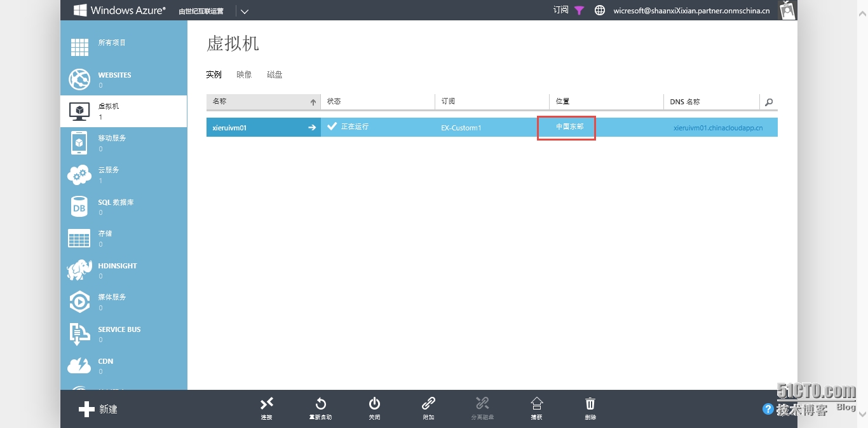Viewport: 868px width, 428px height.
Task: Sort by 名称 column header
Action: click(x=264, y=102)
